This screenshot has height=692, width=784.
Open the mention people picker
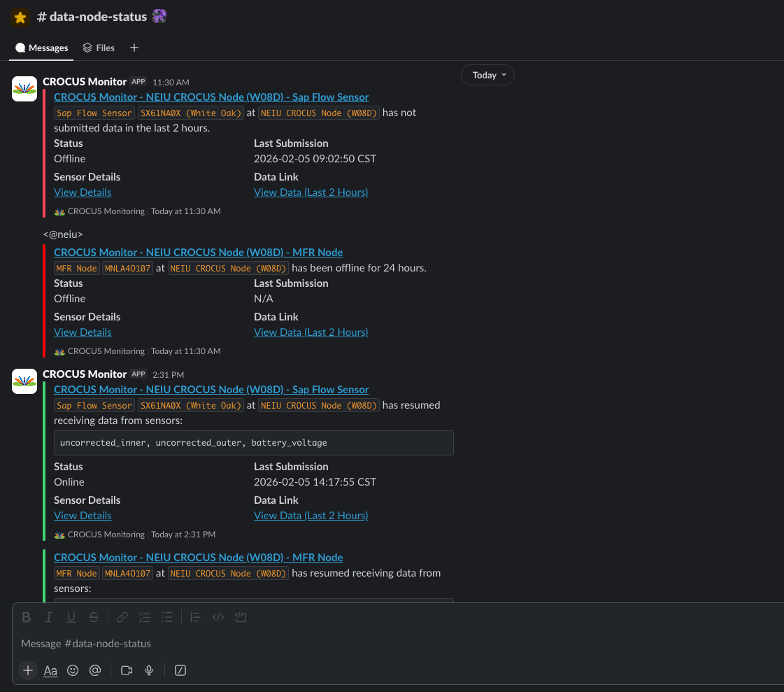(95, 670)
